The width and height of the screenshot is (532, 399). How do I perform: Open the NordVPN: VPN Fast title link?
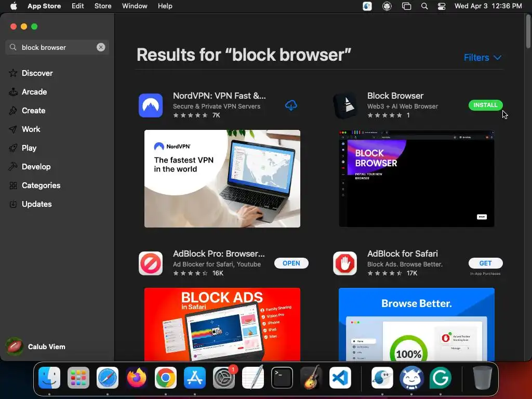[x=219, y=96]
